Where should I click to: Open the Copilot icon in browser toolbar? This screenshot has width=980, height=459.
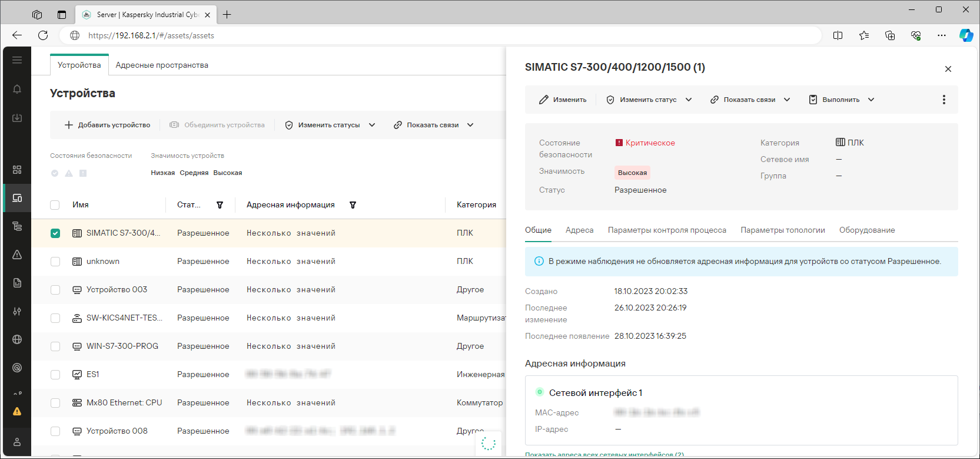click(966, 35)
